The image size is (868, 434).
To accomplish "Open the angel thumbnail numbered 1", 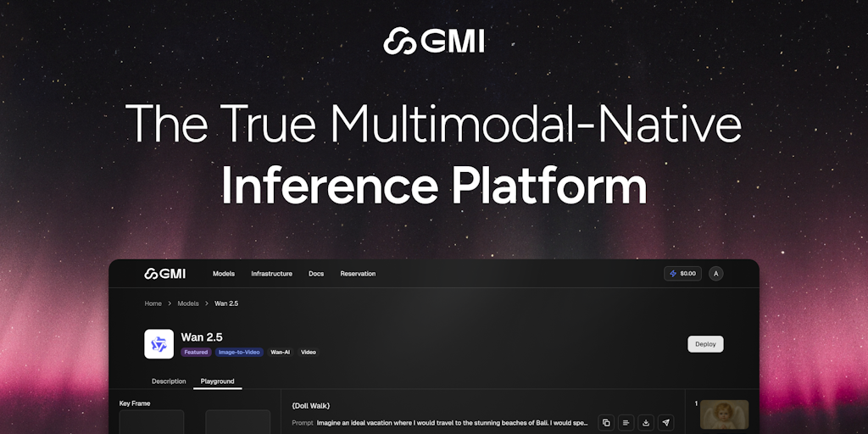I will [724, 415].
